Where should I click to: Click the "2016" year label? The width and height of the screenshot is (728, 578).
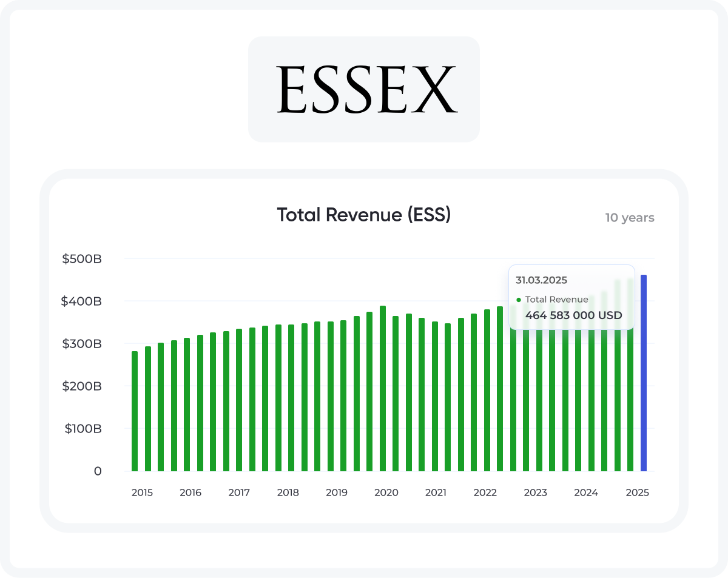pos(190,492)
